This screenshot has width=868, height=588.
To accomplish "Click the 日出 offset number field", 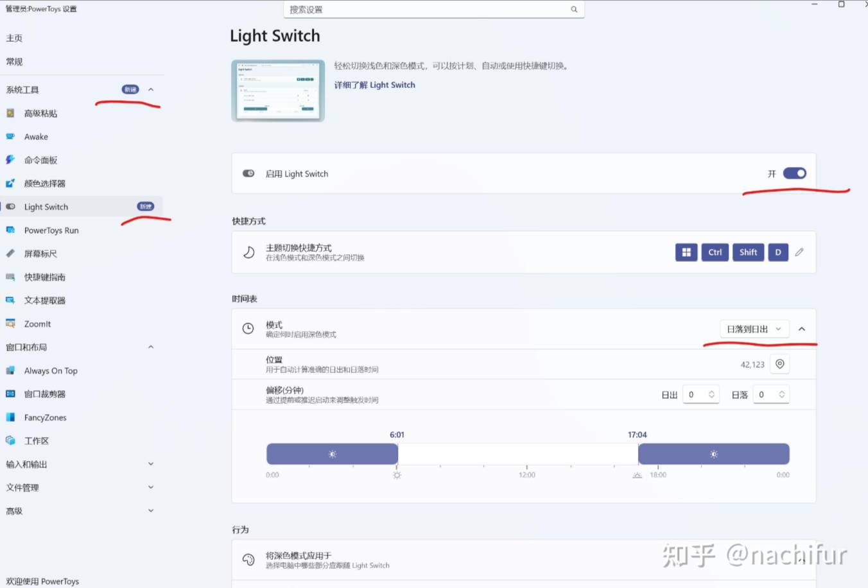I will pyautogui.click(x=696, y=395).
